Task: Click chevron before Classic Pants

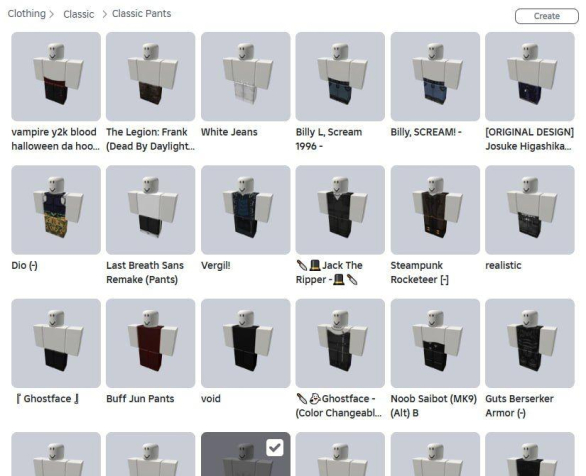Action: pos(105,14)
